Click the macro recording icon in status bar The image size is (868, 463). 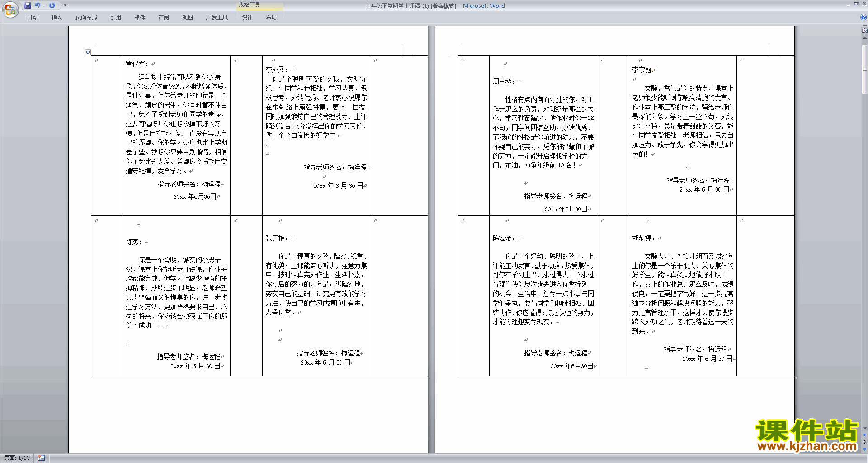point(41,458)
